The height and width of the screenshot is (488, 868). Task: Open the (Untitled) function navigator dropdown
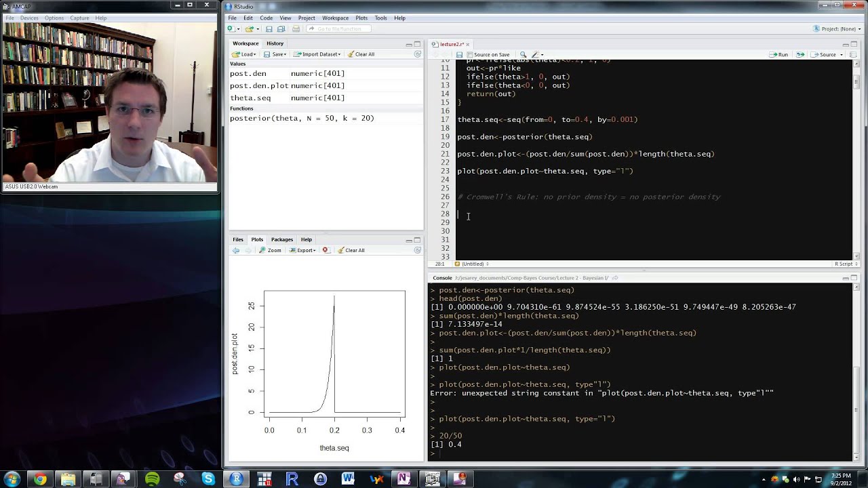(473, 264)
